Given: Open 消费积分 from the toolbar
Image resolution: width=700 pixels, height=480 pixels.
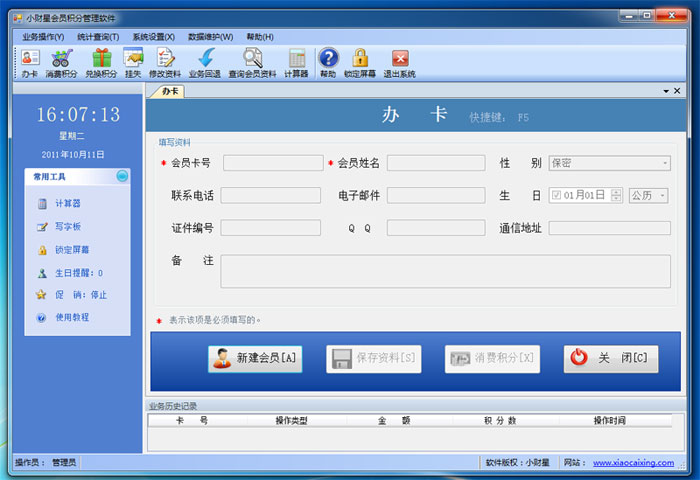Looking at the screenshot, I should click(62, 63).
